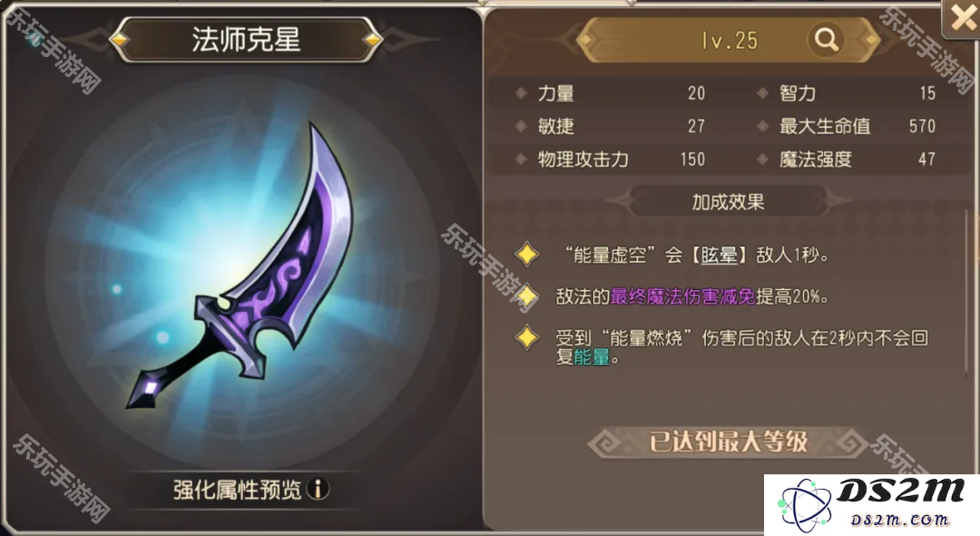Click the magnifier icon beside lv.25
The width and height of the screenshot is (980, 536).
(x=826, y=40)
